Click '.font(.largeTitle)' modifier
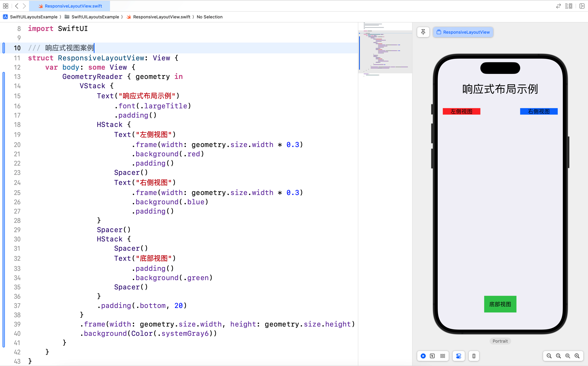Screen dimensions: 588x366 pyautogui.click(x=153, y=106)
